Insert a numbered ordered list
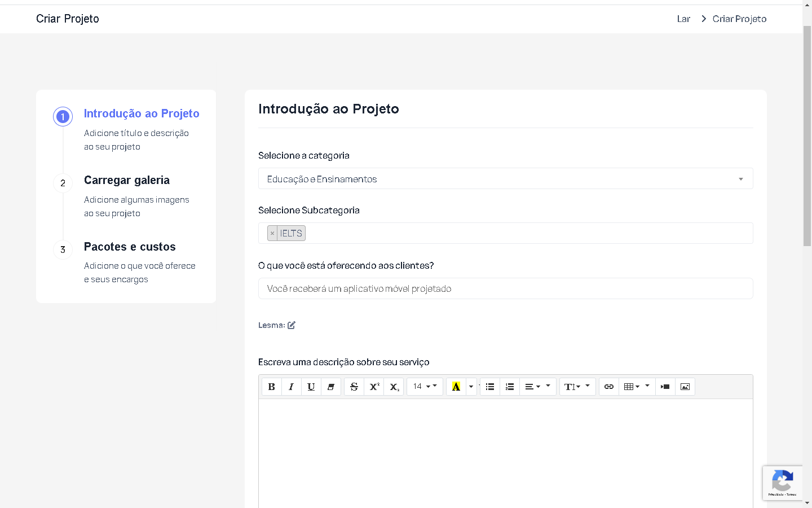Screen dimensions: 812x508 [510, 387]
